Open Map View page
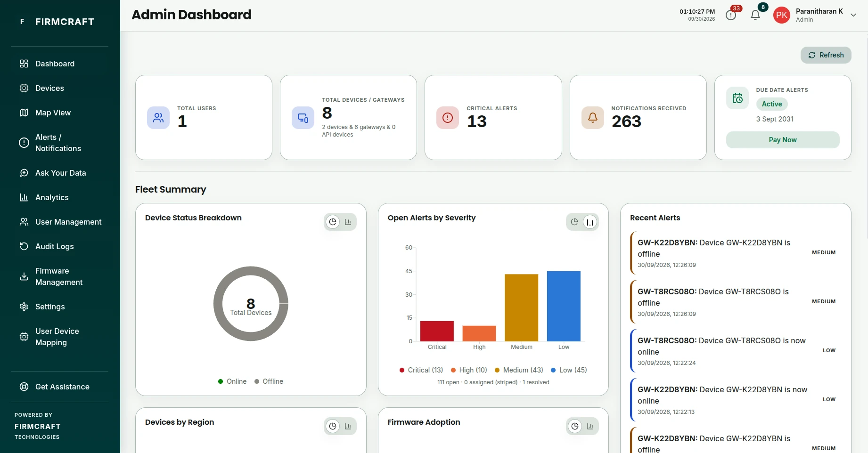 [x=60, y=113]
